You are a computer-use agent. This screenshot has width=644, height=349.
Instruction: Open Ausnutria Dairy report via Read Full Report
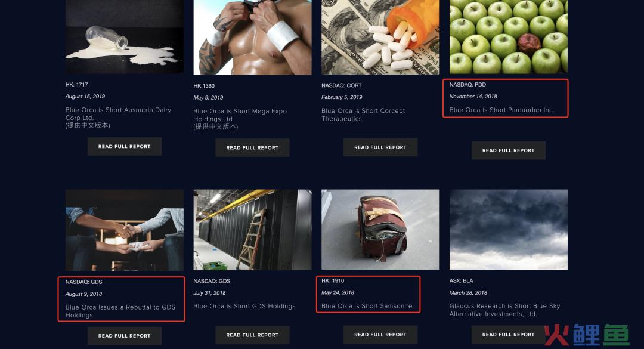pyautogui.click(x=125, y=146)
